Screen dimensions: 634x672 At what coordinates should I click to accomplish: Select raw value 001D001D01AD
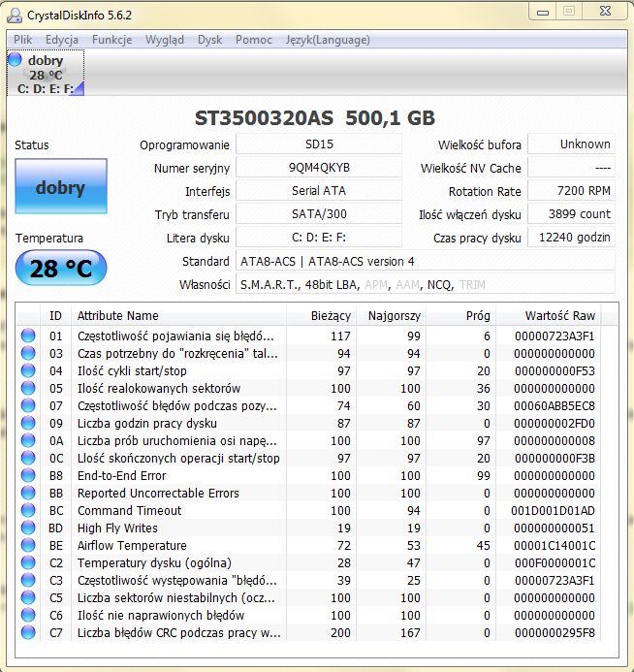(553, 510)
